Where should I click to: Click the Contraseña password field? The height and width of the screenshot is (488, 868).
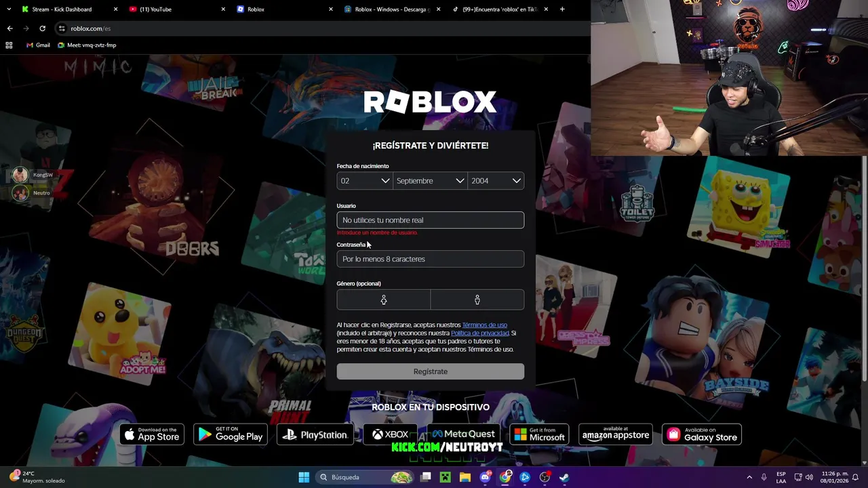click(x=430, y=259)
